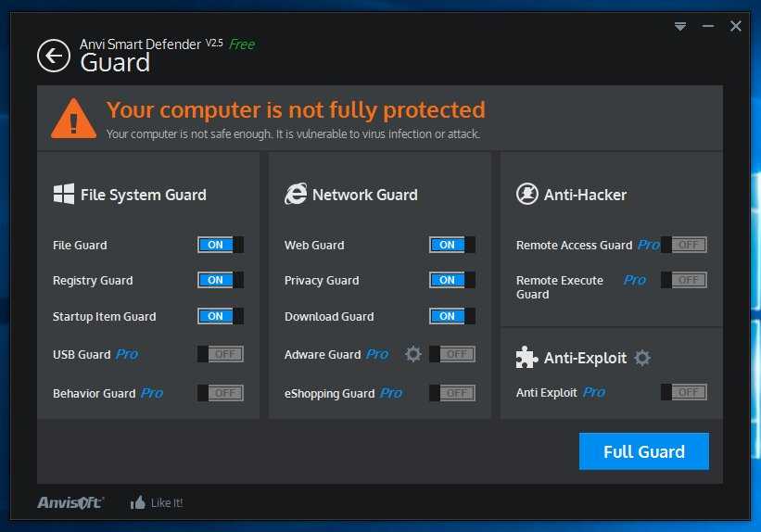This screenshot has width=761, height=532.
Task: Click the File System Guard Windows icon
Action: (64, 195)
